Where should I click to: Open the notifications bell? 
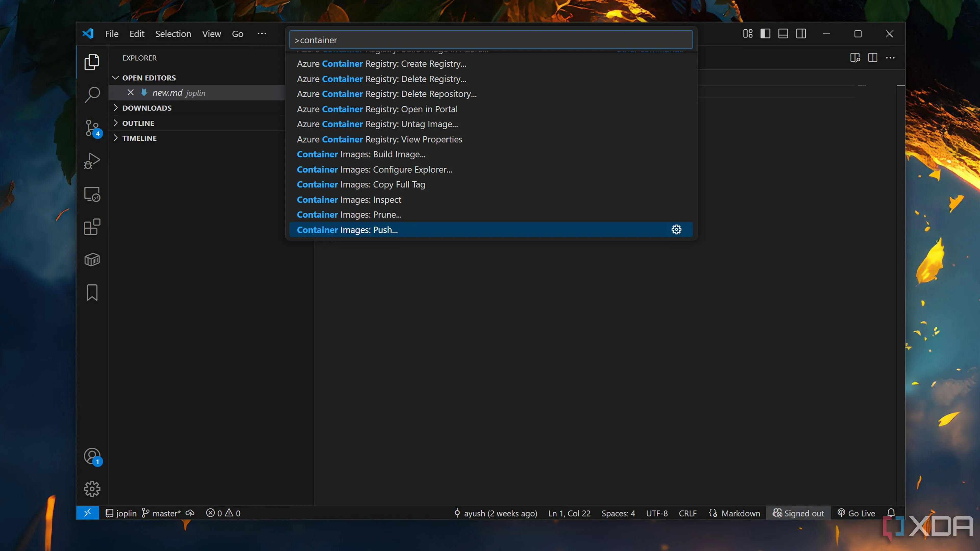891,513
